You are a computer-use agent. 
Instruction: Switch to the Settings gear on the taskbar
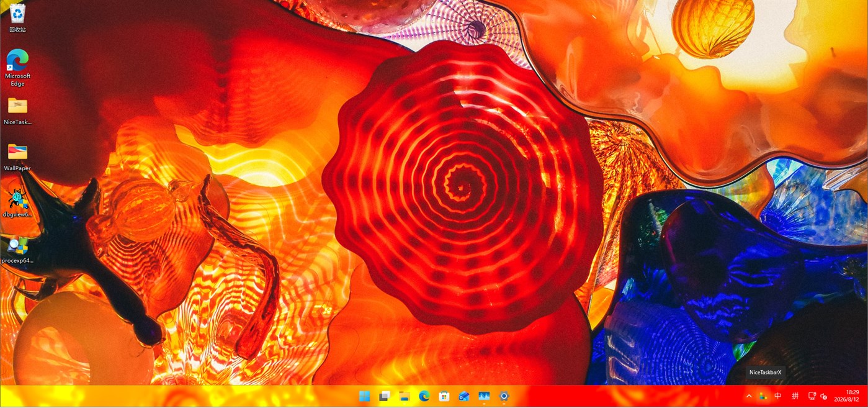pyautogui.click(x=504, y=396)
